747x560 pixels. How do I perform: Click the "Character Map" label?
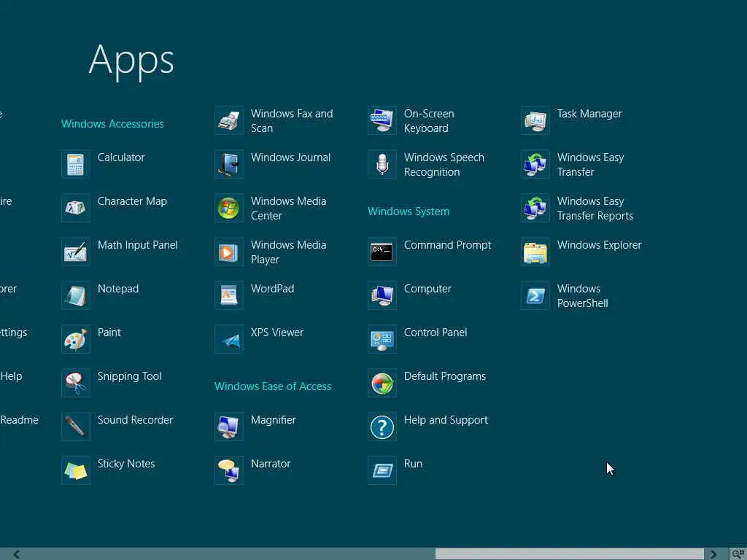pos(133,201)
